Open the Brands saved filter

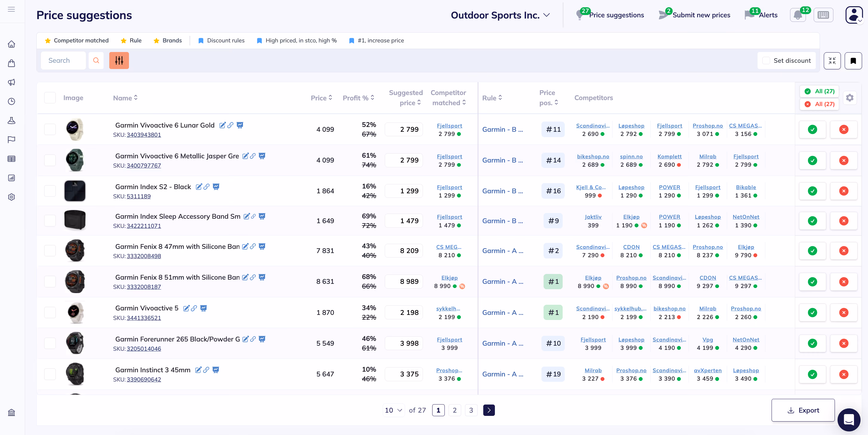(167, 40)
